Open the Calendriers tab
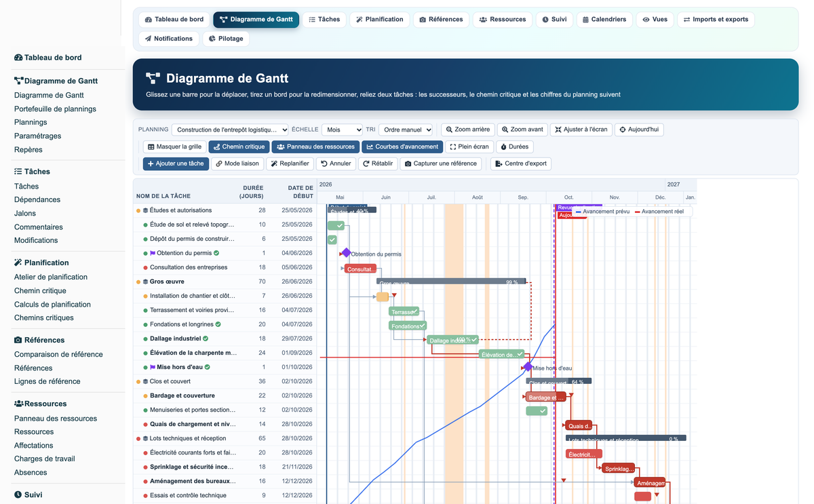814x504 pixels. 604,20
